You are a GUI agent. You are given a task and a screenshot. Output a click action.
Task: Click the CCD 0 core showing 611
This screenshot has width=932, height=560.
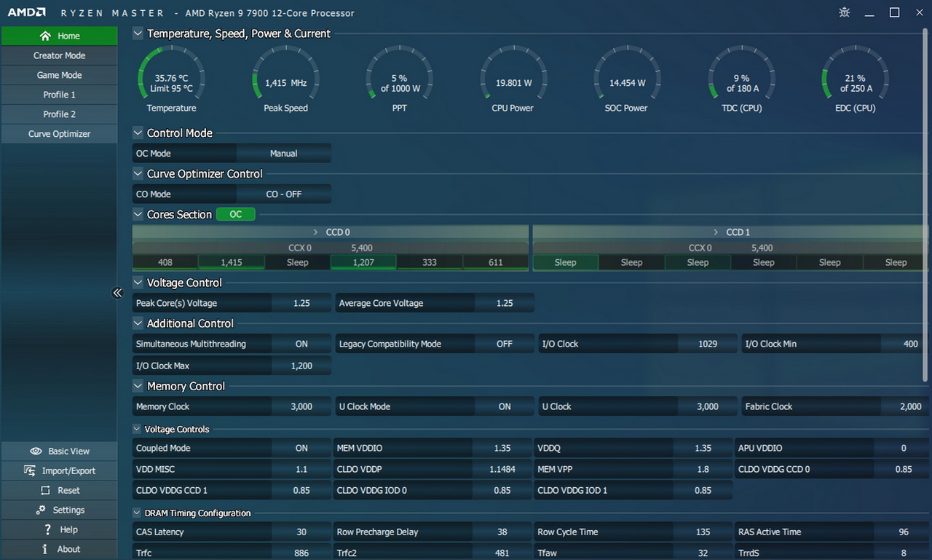coord(496,263)
